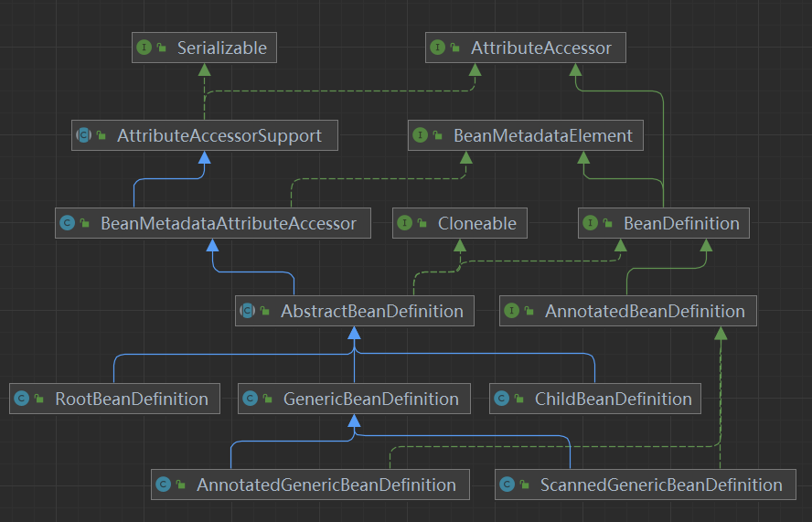812x522 pixels.
Task: Click the BeanMetadataElement interface icon
Action: coord(420,135)
